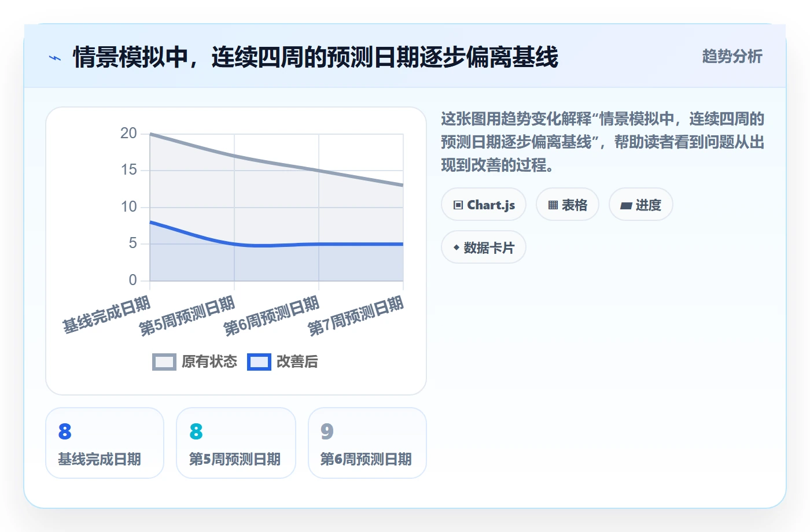Screen dimensions: 810x532
Task: Select the 数据卡片 tag chip
Action: click(484, 247)
